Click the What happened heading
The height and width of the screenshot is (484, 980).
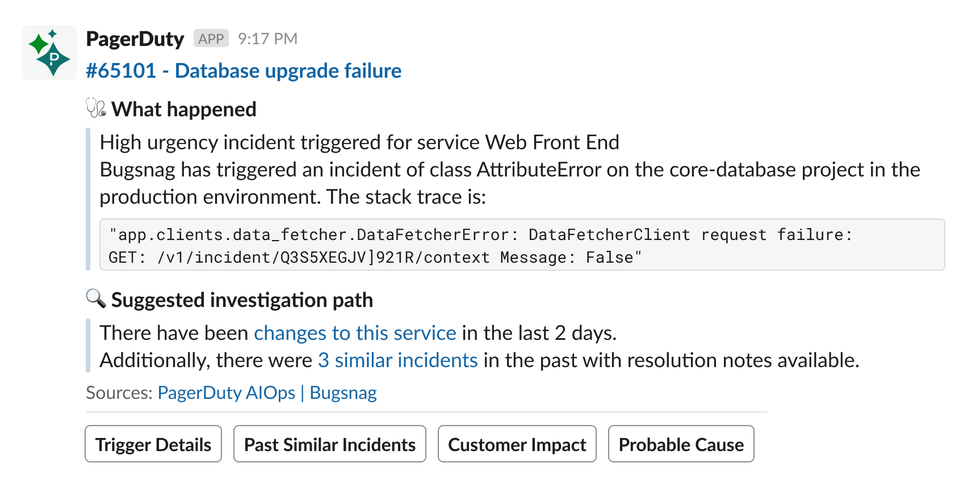click(184, 109)
